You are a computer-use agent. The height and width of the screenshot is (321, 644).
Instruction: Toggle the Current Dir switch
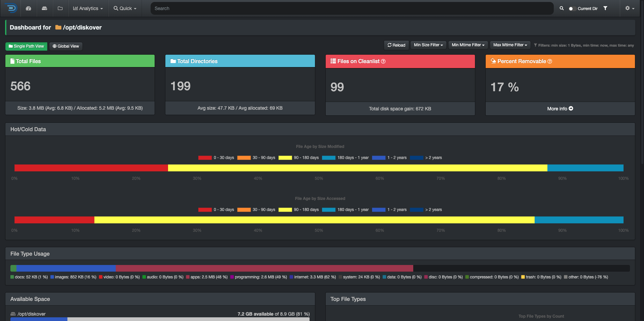point(572,9)
